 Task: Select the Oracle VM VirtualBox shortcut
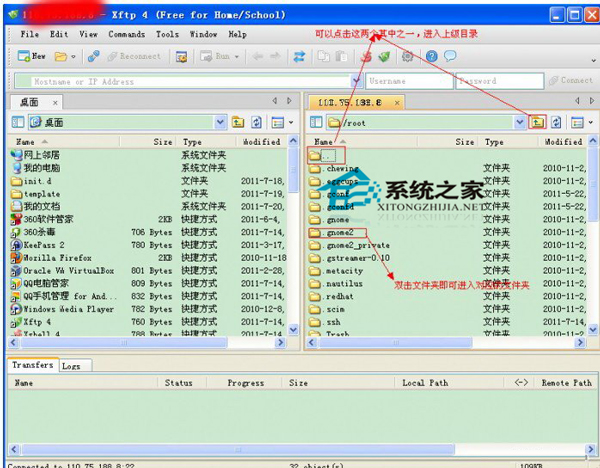click(x=62, y=271)
